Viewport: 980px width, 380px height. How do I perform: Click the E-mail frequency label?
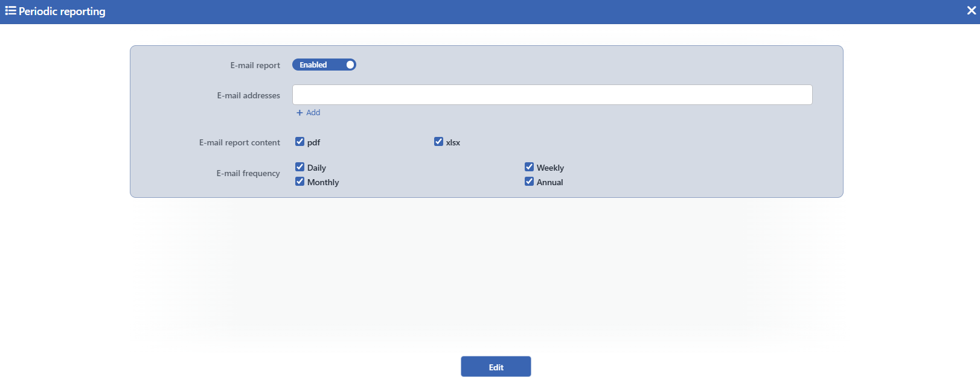click(x=248, y=174)
